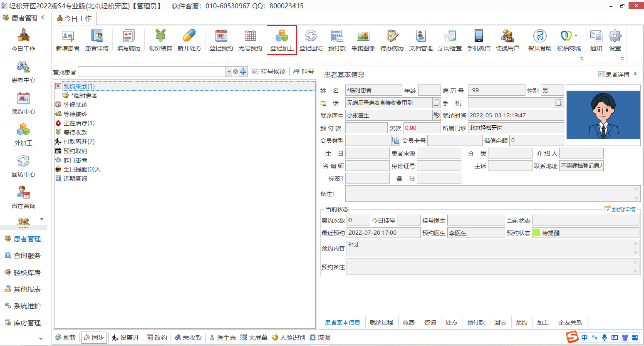Expand the 查找患者 search dropdown
This screenshot has height=346, width=644.
pos(229,72)
